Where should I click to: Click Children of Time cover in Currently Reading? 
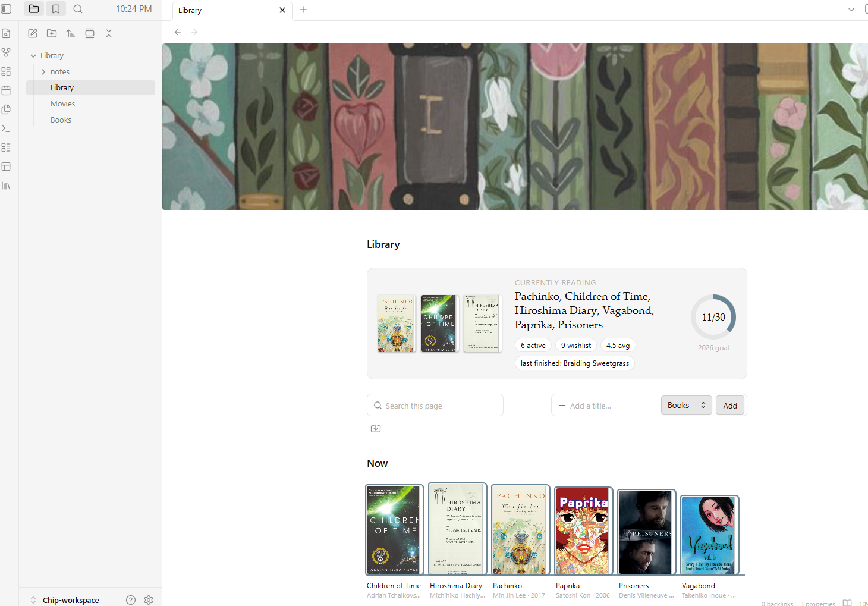pyautogui.click(x=439, y=324)
